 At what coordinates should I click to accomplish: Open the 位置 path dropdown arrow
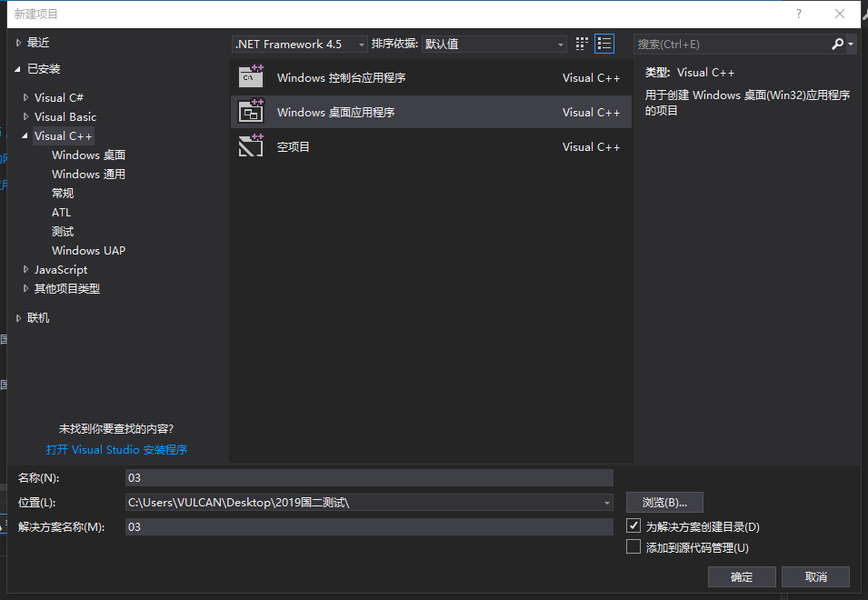coord(607,503)
